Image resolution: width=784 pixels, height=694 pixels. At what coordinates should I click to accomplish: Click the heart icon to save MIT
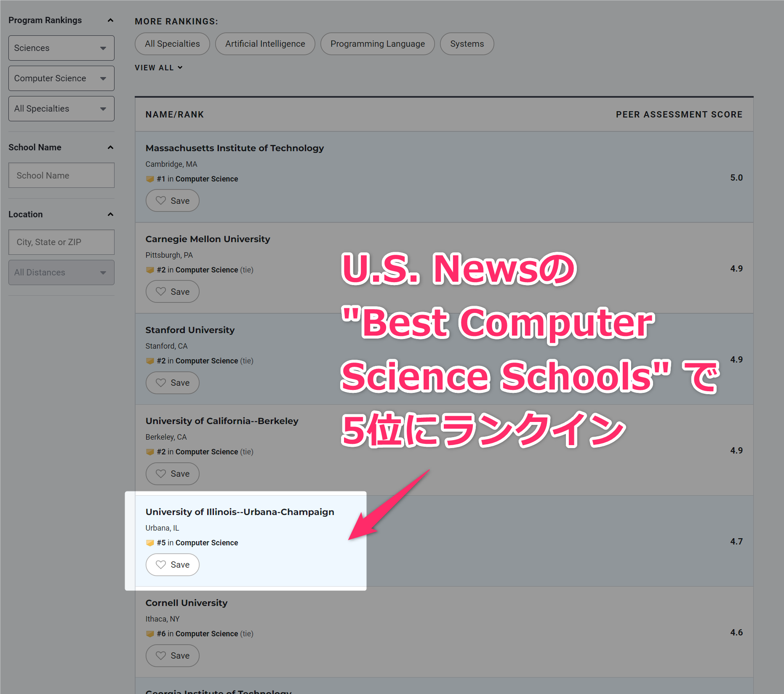pyautogui.click(x=161, y=200)
